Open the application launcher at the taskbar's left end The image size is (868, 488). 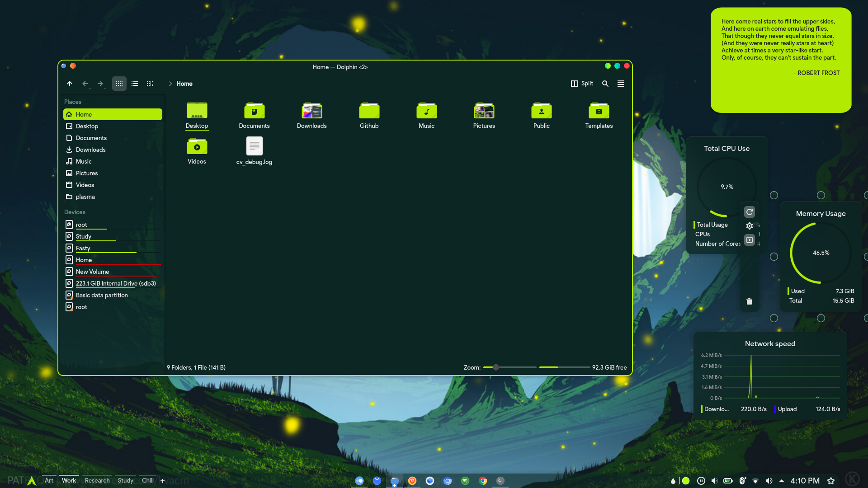(x=31, y=481)
